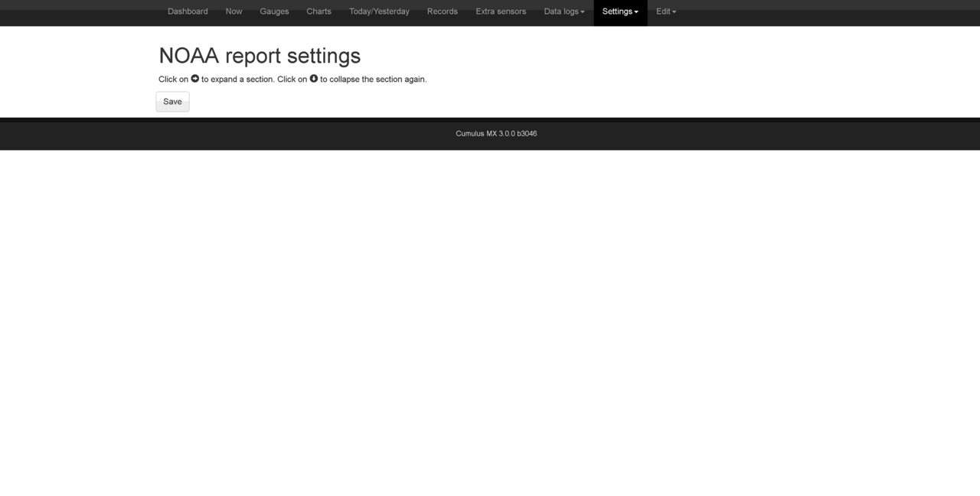
Task: Open the Gauges page
Action: point(274,11)
